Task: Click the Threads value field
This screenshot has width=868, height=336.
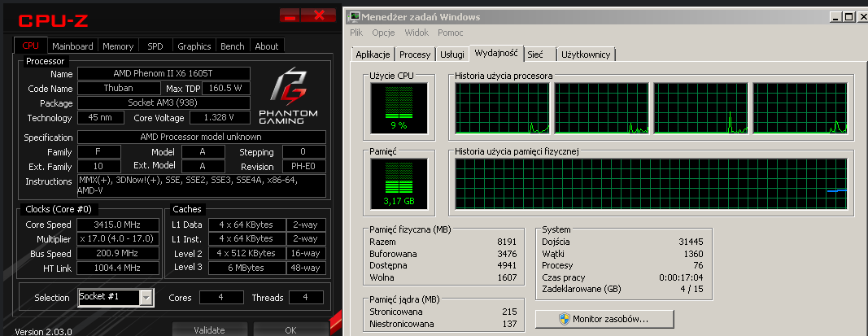Action: 306,297
